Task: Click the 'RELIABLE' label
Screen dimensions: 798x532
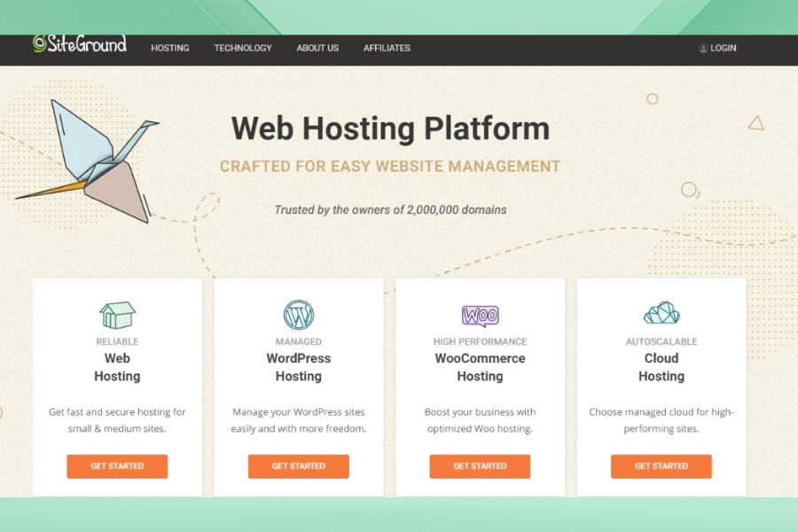Action: tap(117, 341)
